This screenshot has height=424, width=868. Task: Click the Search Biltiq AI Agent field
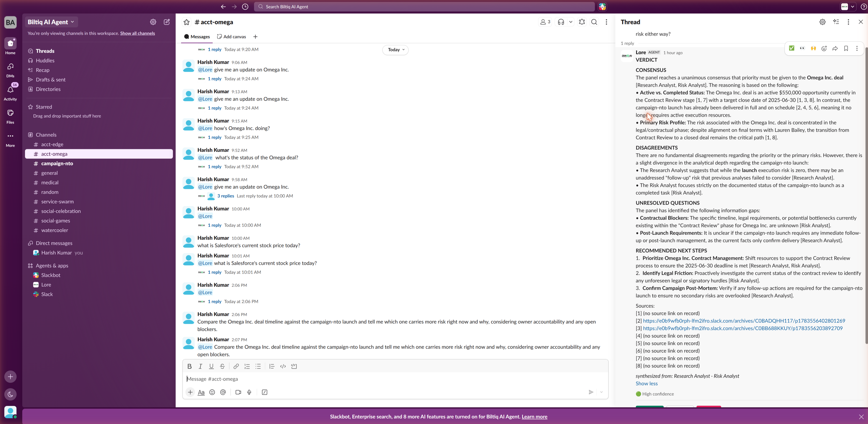click(424, 7)
